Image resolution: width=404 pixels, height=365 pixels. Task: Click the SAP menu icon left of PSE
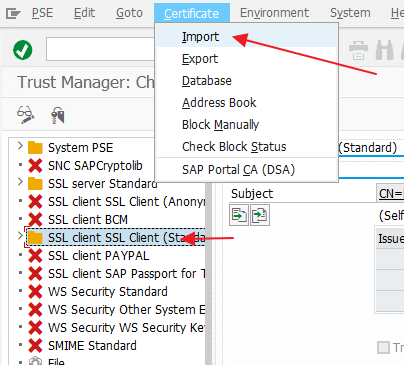[x=13, y=14]
